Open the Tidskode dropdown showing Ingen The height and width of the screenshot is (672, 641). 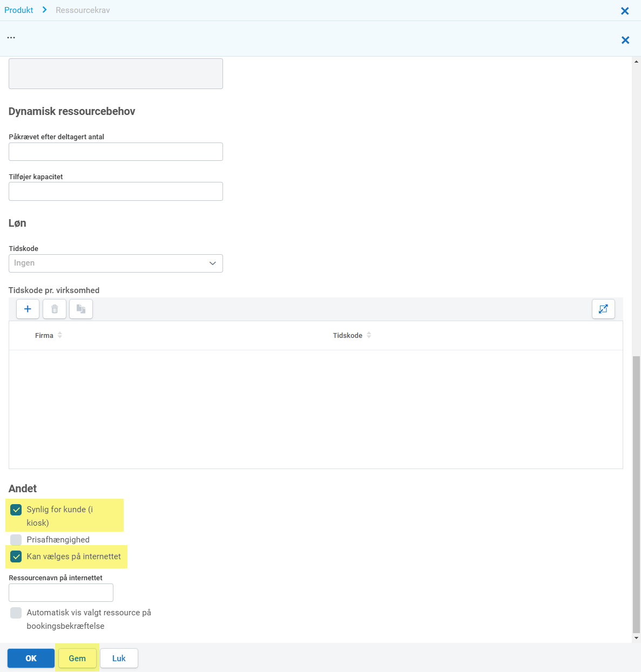coord(116,263)
